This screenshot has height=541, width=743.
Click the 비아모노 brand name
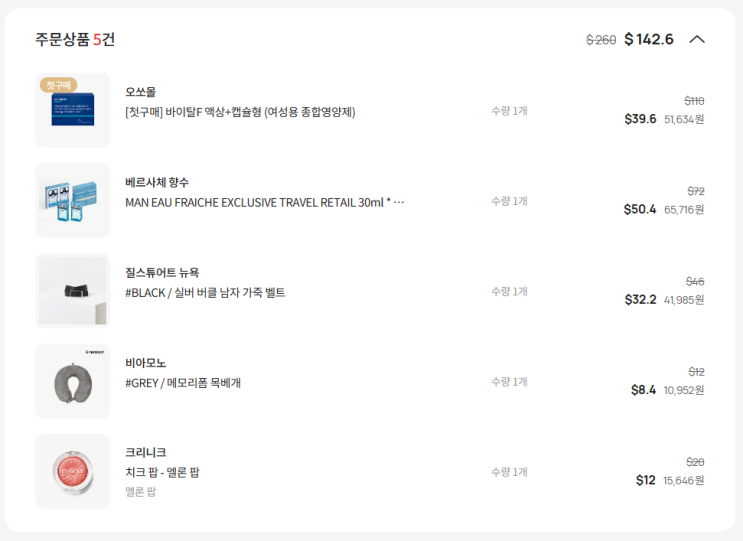146,362
